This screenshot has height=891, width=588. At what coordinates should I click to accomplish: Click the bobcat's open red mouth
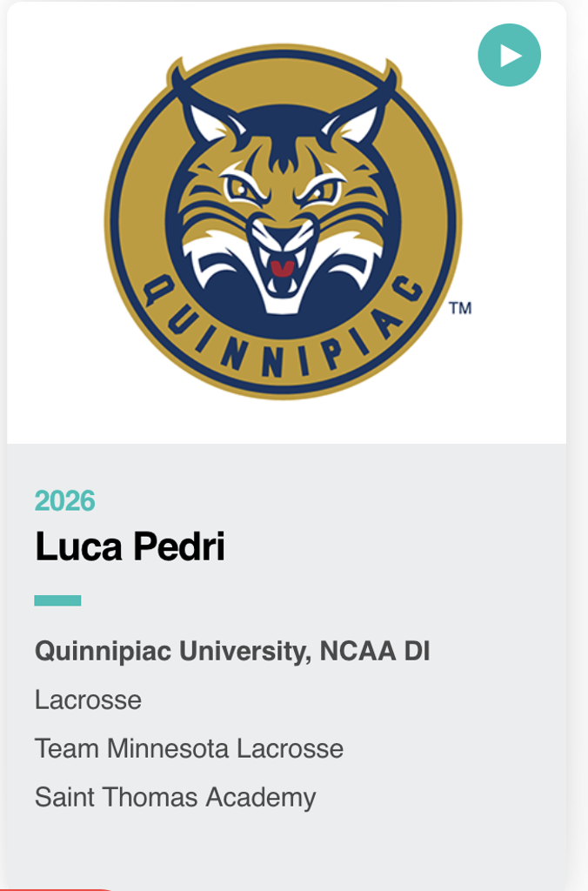[282, 267]
